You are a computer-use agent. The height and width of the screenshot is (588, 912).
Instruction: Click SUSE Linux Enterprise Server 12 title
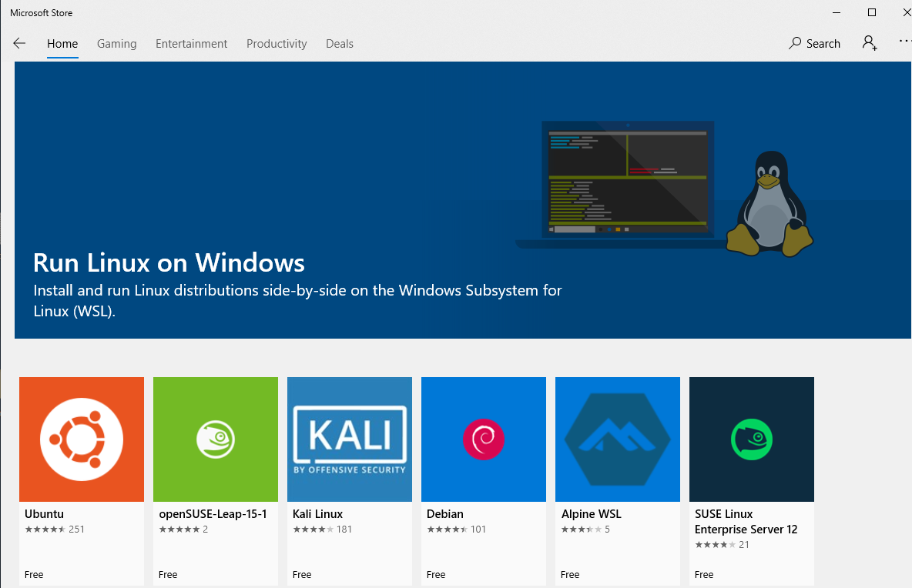[x=746, y=522]
